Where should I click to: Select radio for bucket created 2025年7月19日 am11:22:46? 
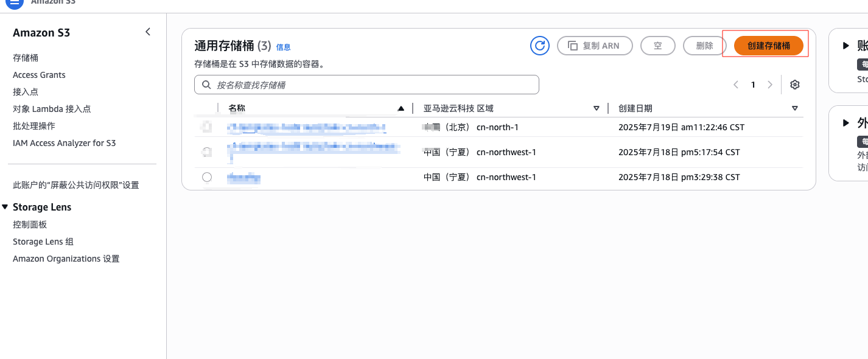tap(207, 127)
